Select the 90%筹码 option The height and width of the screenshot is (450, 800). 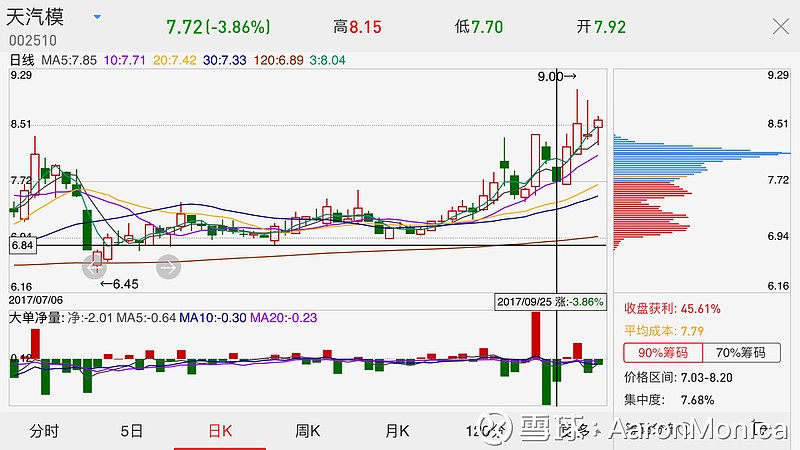click(x=662, y=352)
